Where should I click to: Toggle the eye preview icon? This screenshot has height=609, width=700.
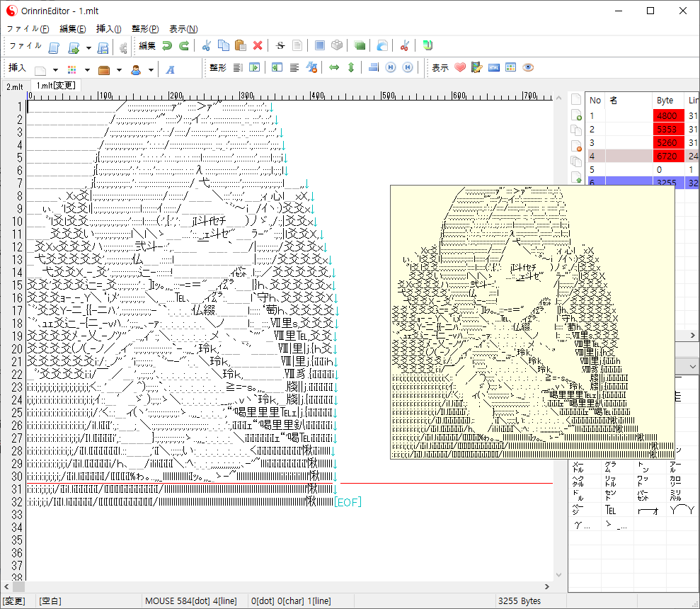click(x=528, y=68)
